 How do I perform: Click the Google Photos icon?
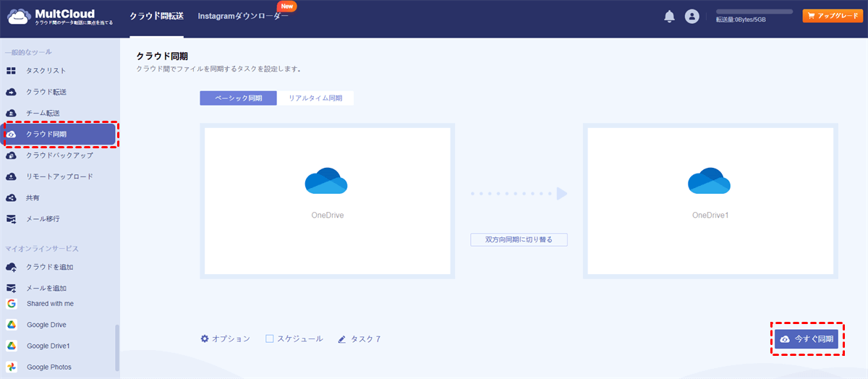[x=11, y=367]
